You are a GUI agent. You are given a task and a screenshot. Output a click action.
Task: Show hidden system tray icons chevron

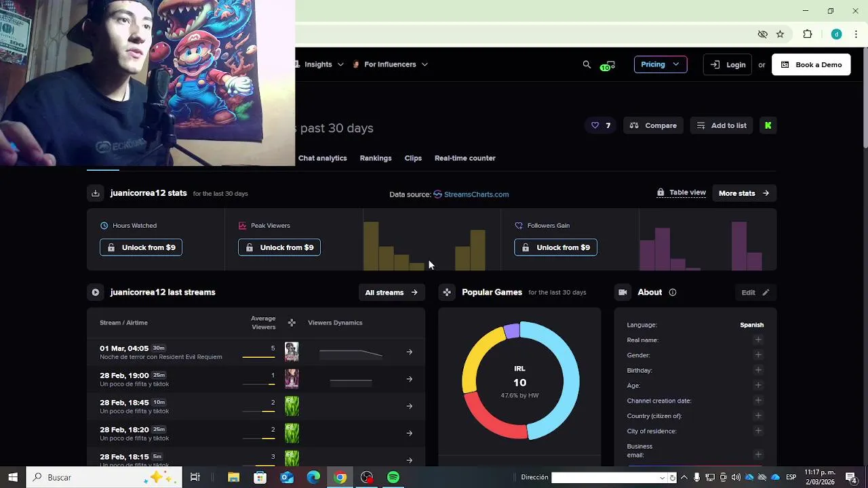click(684, 477)
